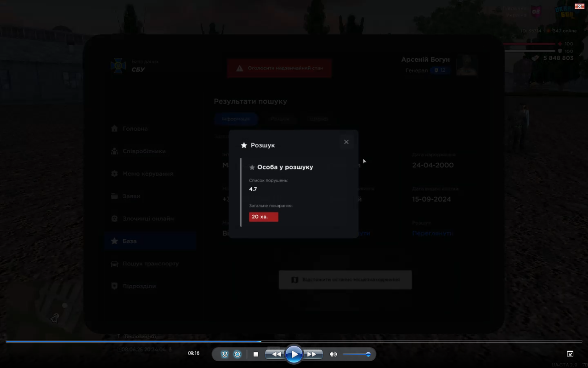Click passport issue date 15-09-2024

(x=431, y=199)
